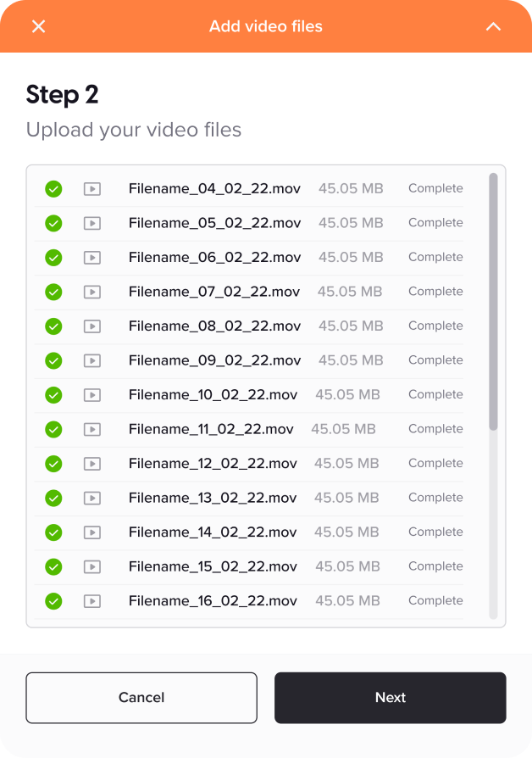Select the Filename_13_02_22.mov file name

[213, 498]
